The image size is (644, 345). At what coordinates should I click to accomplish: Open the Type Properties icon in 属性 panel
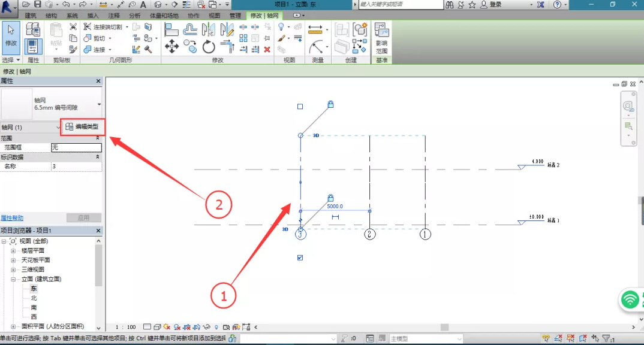[33, 29]
